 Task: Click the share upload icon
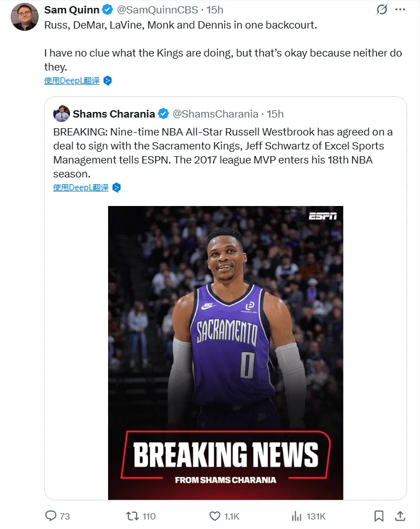400,516
